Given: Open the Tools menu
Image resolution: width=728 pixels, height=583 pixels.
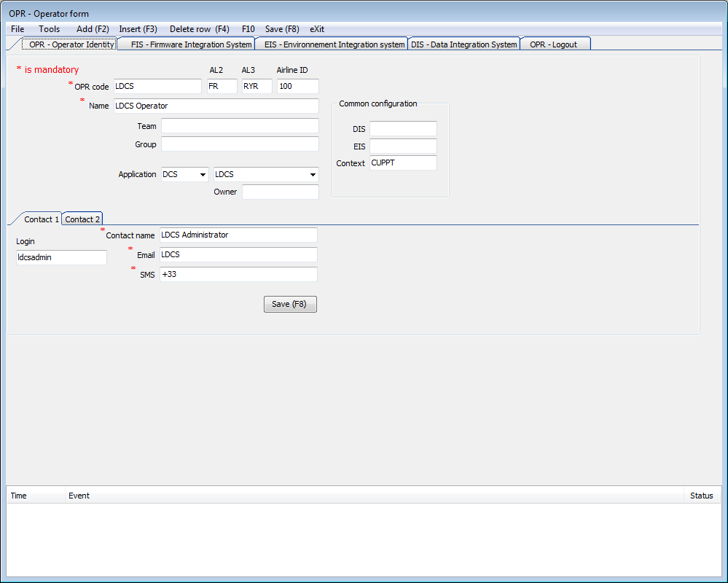Looking at the screenshot, I should [x=50, y=29].
